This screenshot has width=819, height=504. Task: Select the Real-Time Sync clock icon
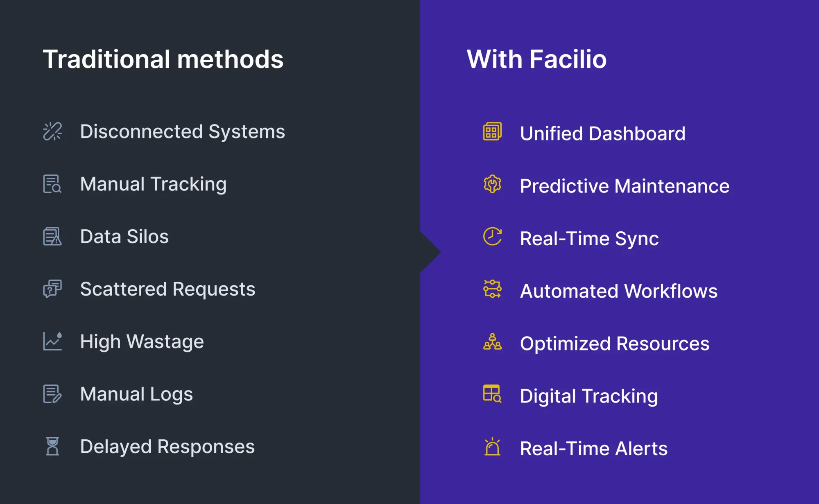[492, 236]
